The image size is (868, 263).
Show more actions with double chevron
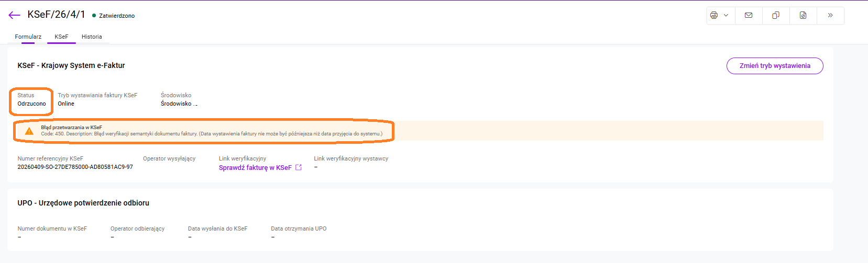(x=830, y=15)
